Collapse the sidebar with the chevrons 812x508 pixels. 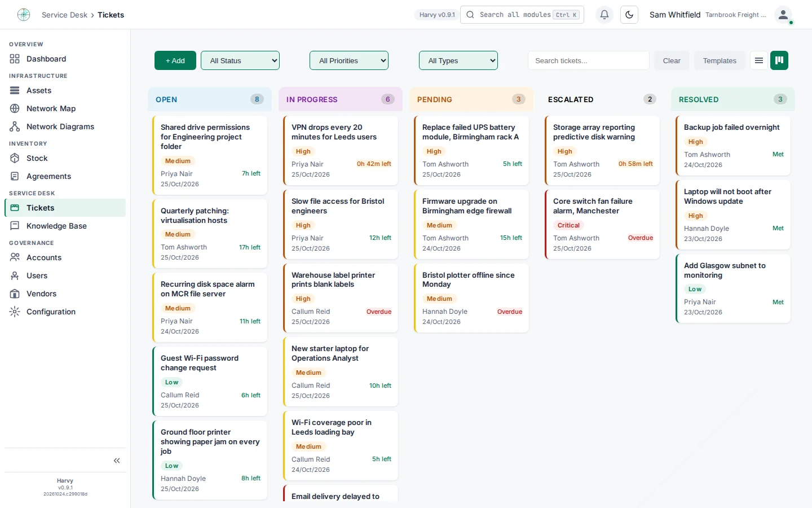click(x=117, y=461)
